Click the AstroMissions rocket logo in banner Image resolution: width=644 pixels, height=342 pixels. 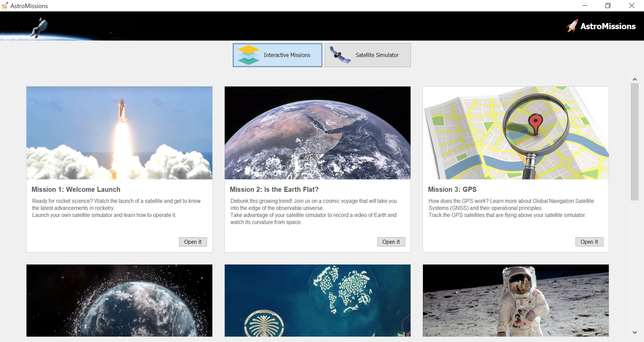572,26
